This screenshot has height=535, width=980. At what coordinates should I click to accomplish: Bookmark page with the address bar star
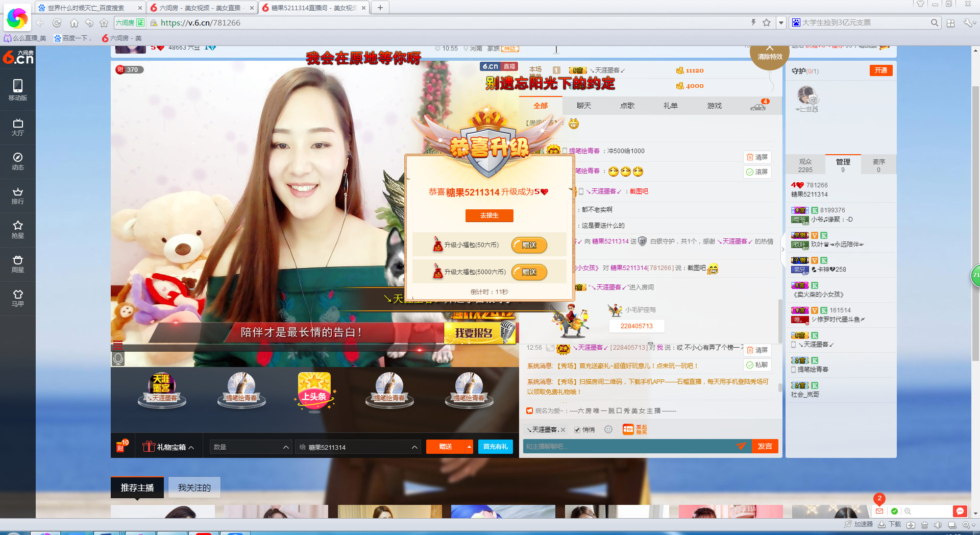766,22
